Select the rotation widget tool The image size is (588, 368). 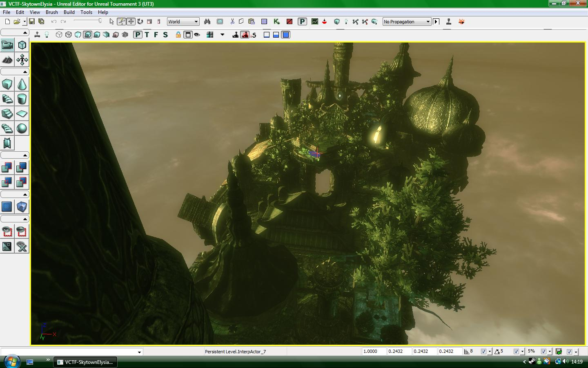click(x=140, y=21)
